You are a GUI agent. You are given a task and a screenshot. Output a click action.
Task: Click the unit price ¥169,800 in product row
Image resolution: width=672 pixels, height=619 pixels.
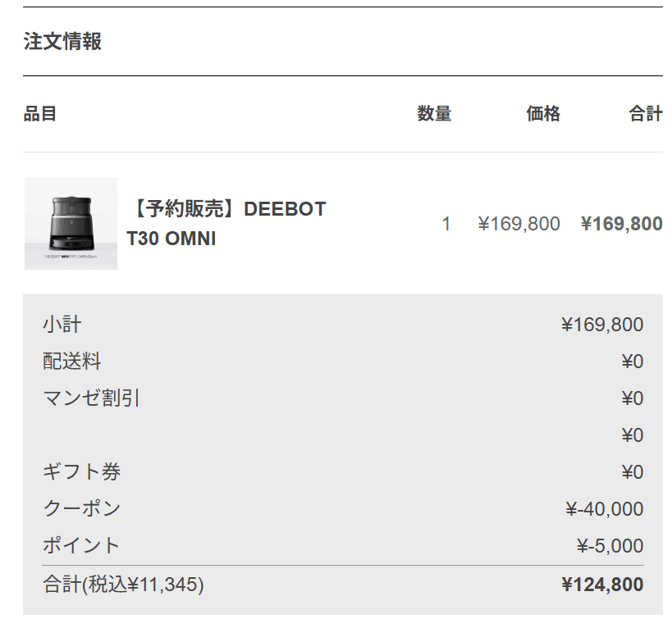click(519, 224)
